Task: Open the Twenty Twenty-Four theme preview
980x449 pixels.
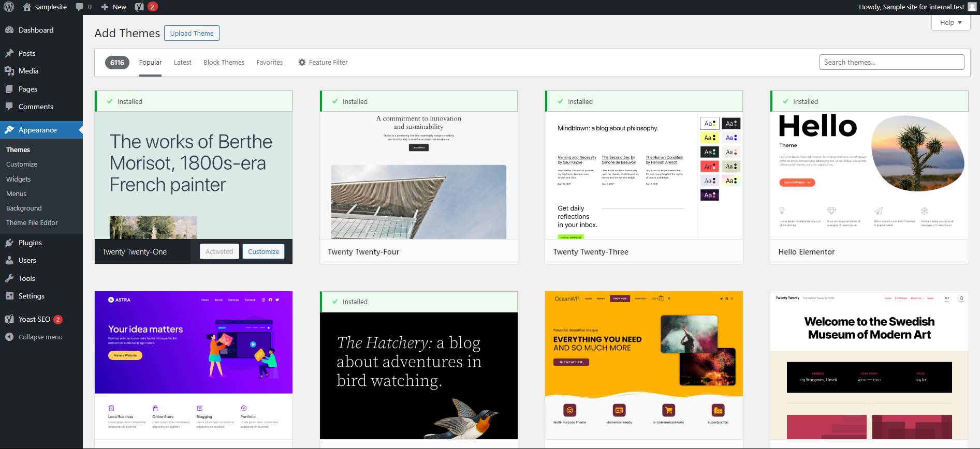Action: pos(419,175)
